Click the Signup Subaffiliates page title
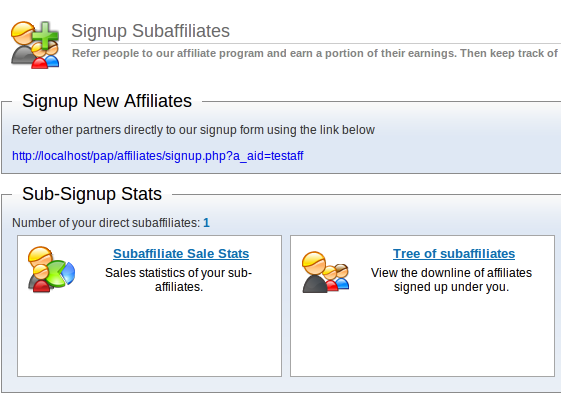Viewport: 561px width, 396px height. tap(150, 31)
